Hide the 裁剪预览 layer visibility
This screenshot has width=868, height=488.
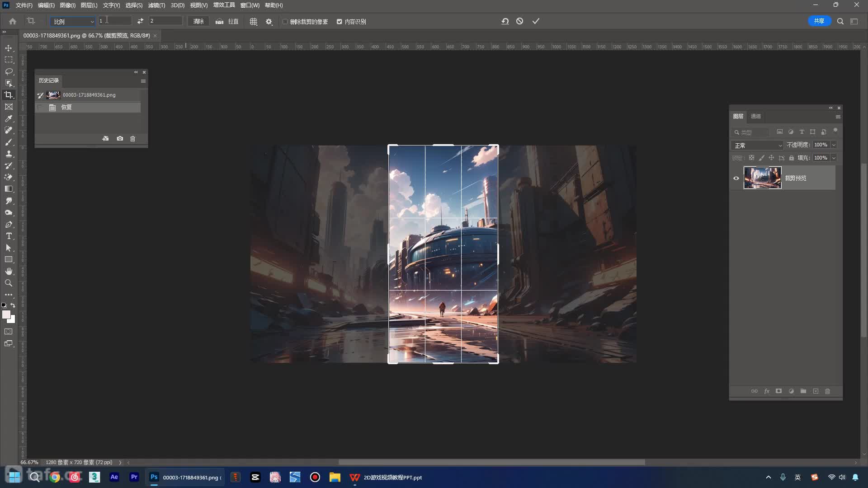click(736, 178)
